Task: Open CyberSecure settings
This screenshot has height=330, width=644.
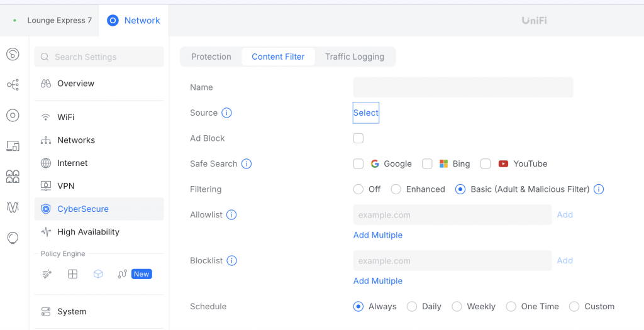Action: coord(99,209)
